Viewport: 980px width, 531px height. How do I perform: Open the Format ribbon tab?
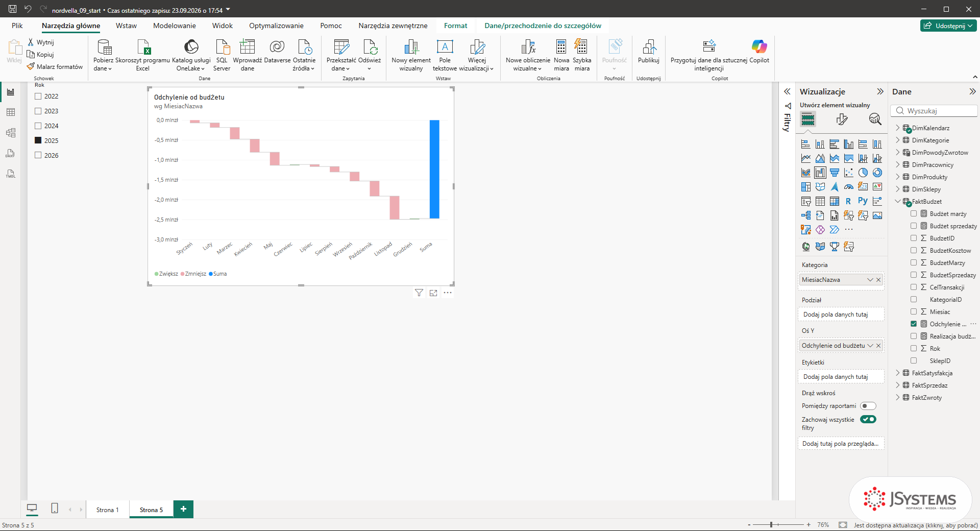tap(455, 26)
